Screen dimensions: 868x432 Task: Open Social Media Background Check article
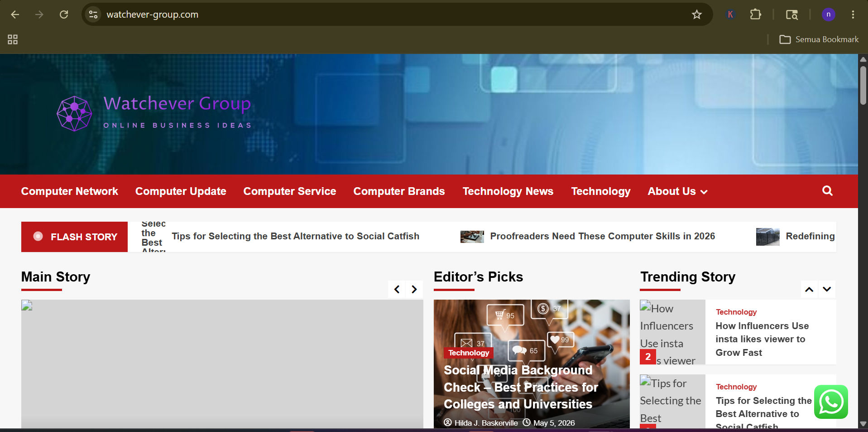click(521, 387)
